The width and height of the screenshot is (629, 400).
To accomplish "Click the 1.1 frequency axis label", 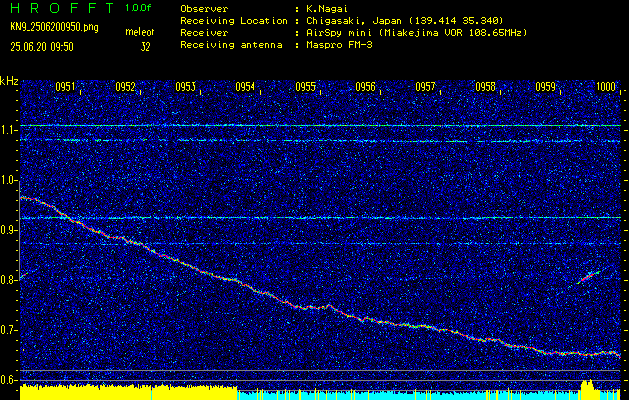I will click(8, 130).
